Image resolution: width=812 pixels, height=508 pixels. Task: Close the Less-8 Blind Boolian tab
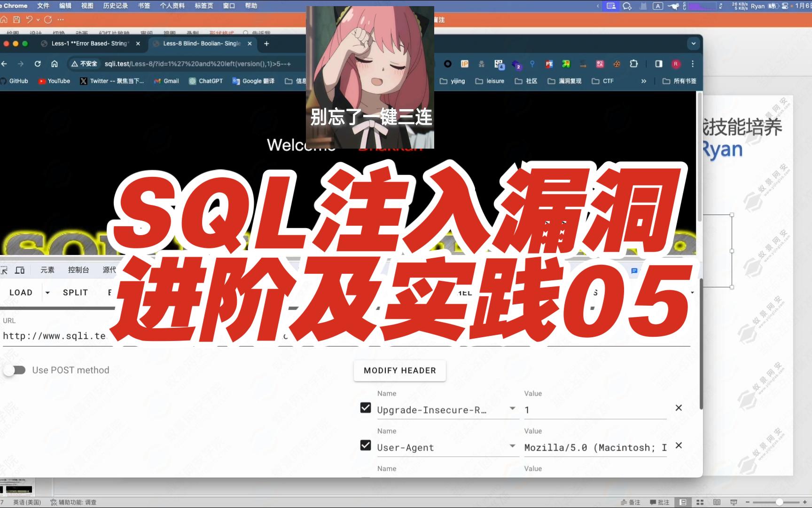(x=250, y=44)
